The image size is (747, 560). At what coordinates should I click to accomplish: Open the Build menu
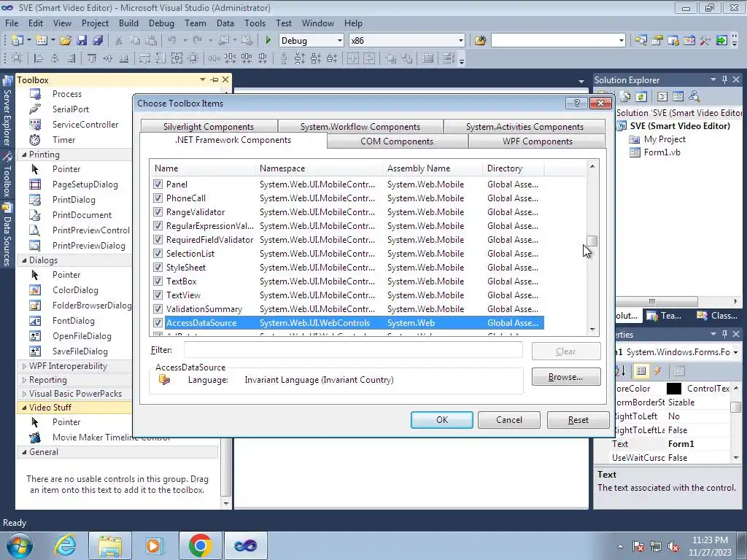(128, 23)
